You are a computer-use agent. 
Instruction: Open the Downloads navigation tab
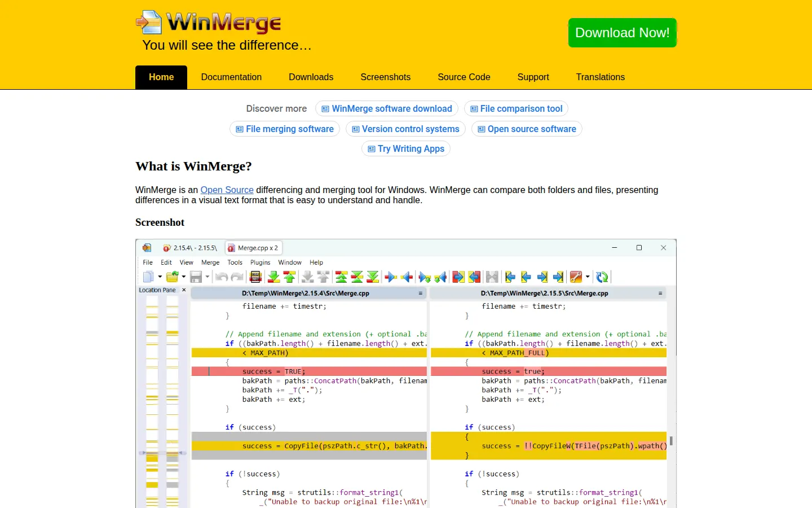click(x=311, y=77)
